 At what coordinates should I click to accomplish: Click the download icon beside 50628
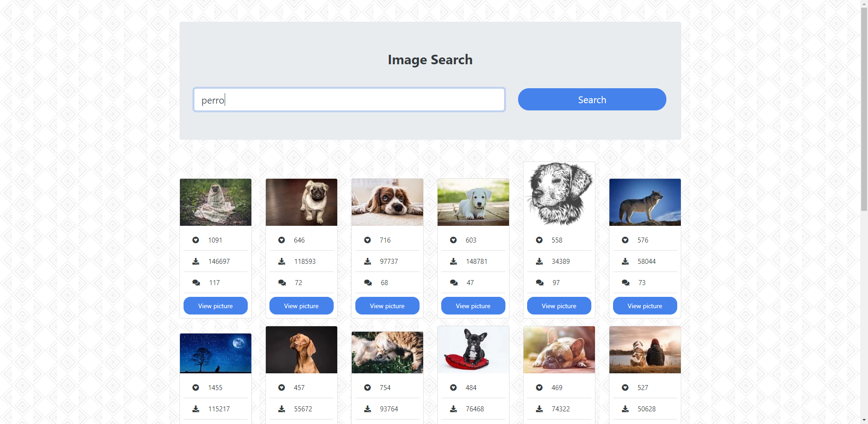(625, 409)
